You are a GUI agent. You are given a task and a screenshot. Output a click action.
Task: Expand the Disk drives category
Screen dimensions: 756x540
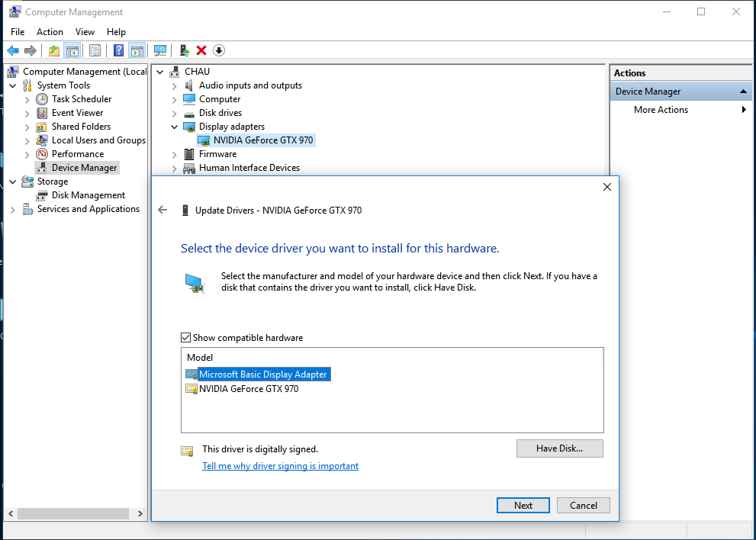[x=174, y=113]
